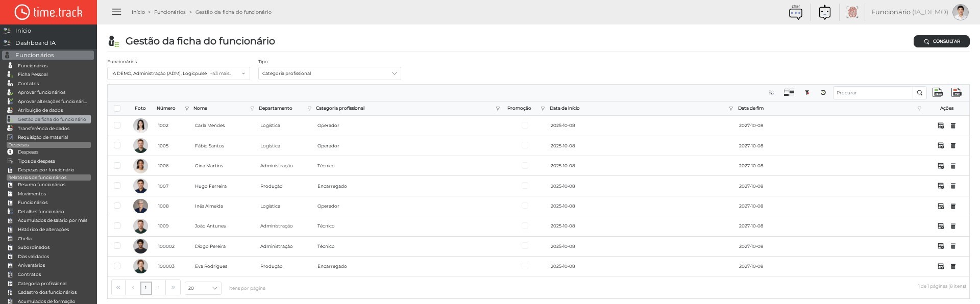
Task: Toggle Promoção checkbox for Eva Rodrigues
Action: 525,266
